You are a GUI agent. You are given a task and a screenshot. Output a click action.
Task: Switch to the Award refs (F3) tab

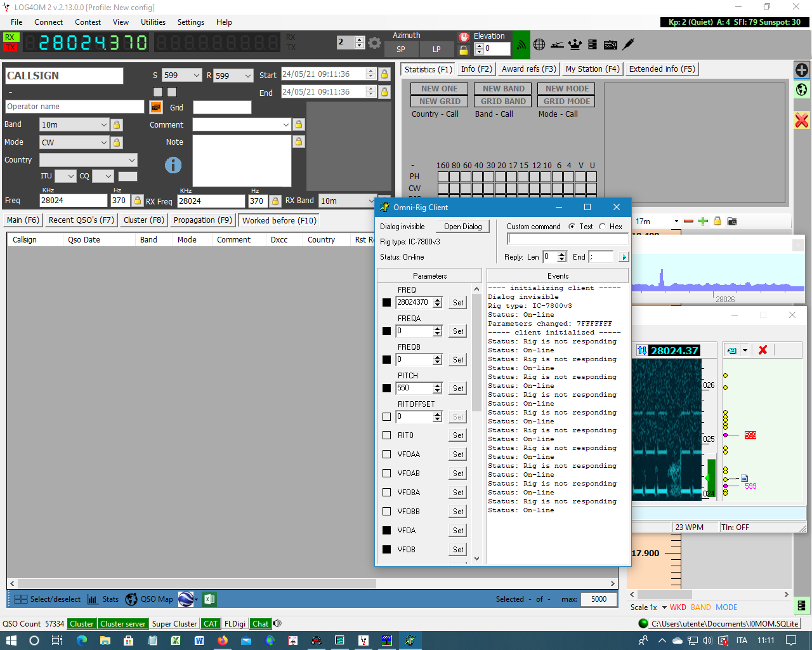coord(528,69)
